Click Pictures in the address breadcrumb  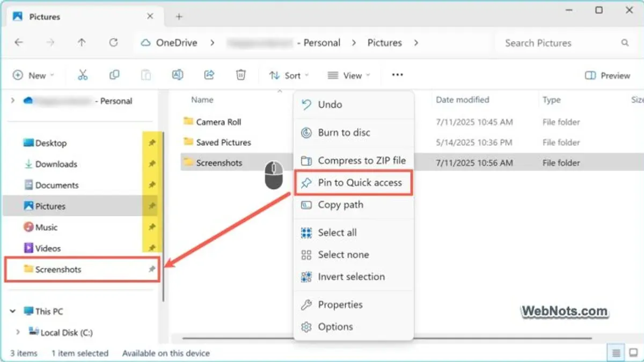pos(384,43)
